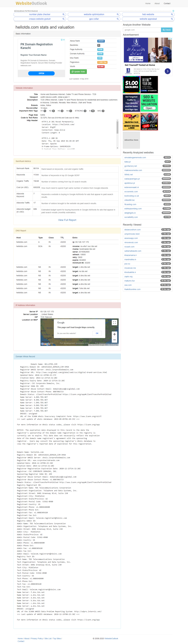The height and width of the screenshot is (644, 188).
Task: Click search icon next to 'creaza website gratuit'
Action: tap(63, 19)
